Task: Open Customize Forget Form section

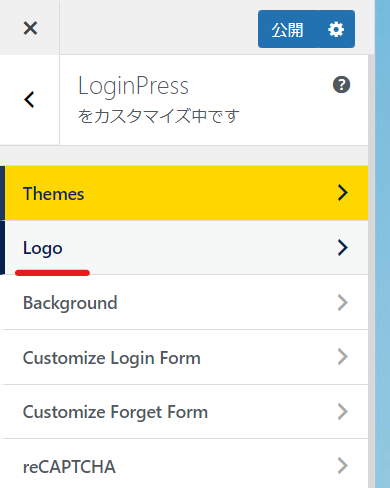Action: (184, 412)
